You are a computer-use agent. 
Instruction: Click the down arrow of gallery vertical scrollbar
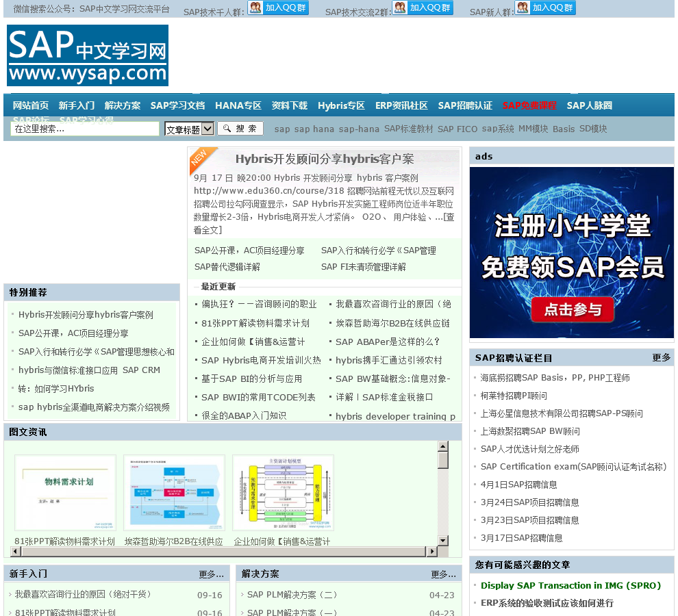[x=443, y=541]
